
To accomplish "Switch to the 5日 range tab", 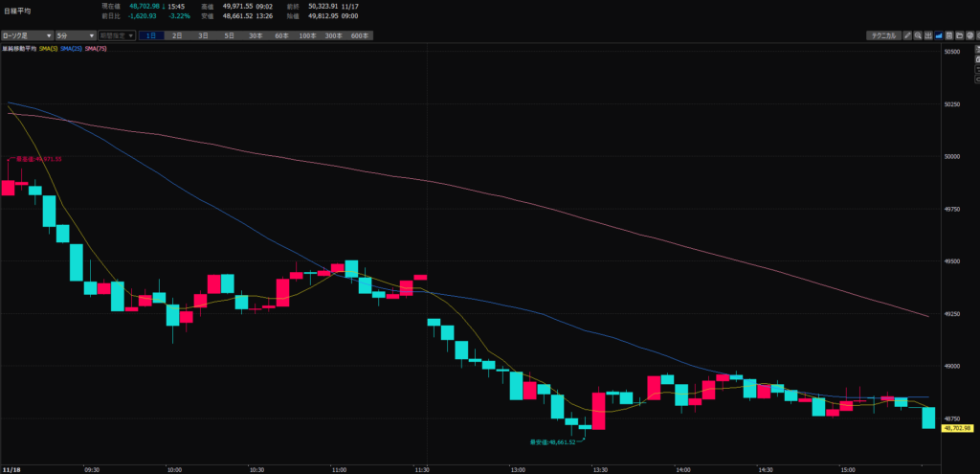I will point(229,35).
